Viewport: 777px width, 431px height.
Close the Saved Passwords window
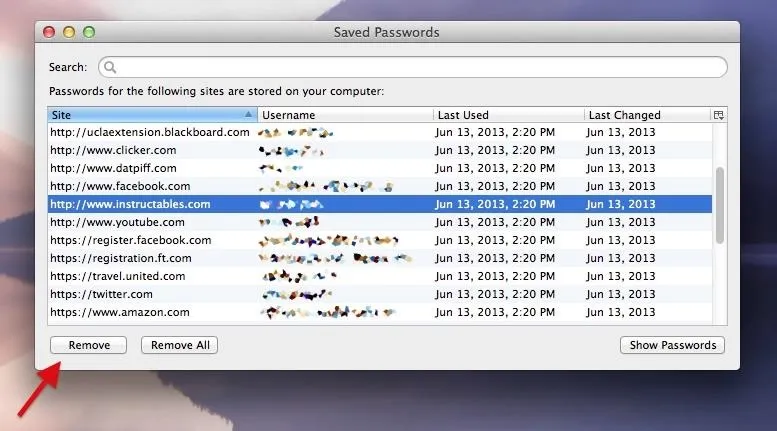tap(49, 32)
